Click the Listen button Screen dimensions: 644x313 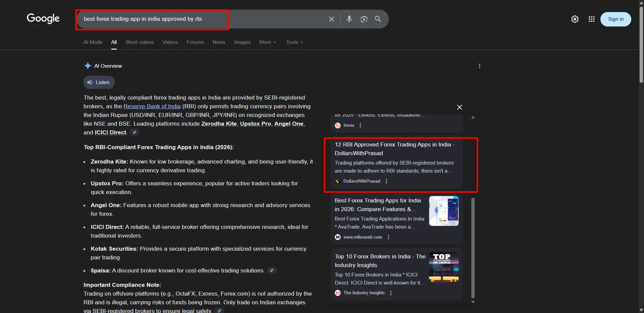tap(99, 82)
